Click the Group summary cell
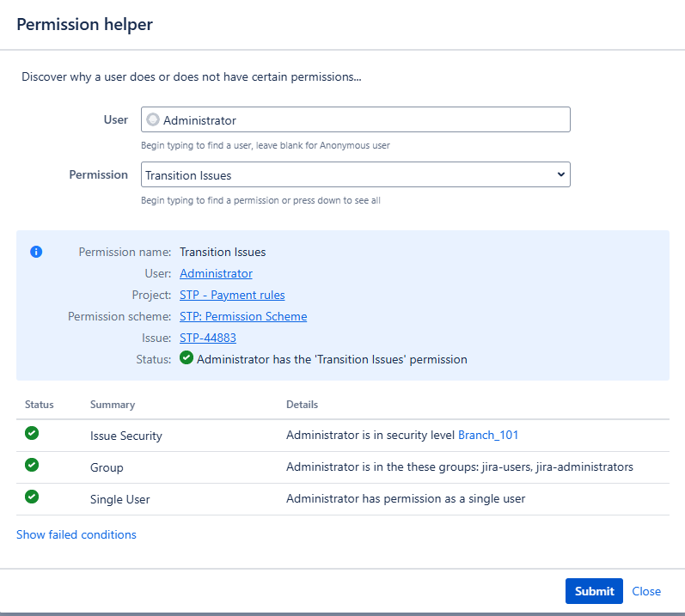685x616 pixels. (107, 467)
